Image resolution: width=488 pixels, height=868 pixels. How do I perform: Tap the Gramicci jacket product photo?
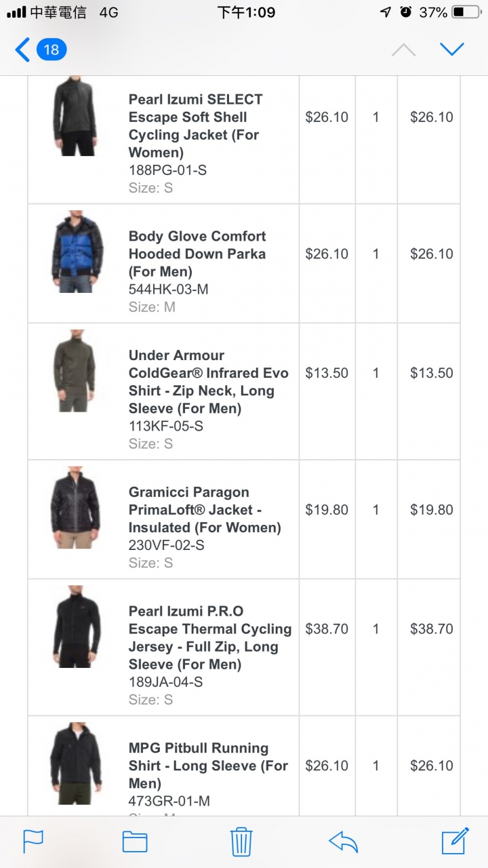(75, 507)
